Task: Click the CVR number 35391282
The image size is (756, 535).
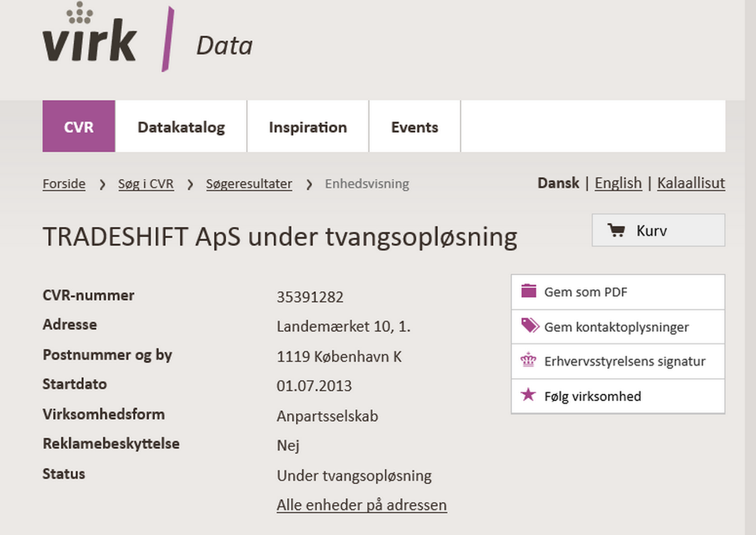Action: pyautogui.click(x=310, y=297)
